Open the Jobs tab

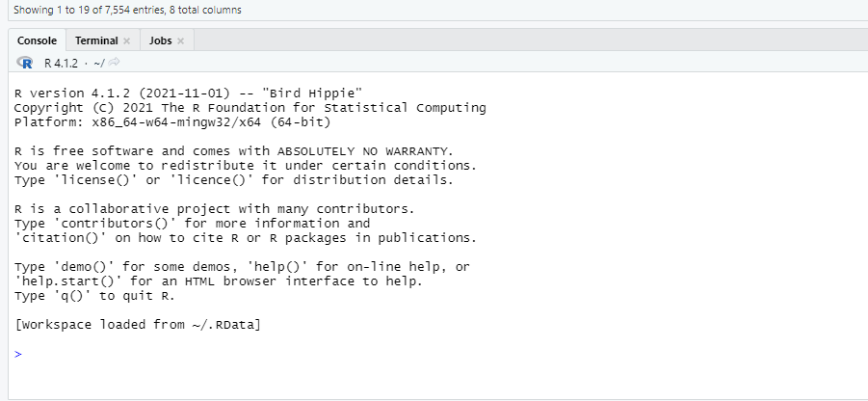pos(160,40)
